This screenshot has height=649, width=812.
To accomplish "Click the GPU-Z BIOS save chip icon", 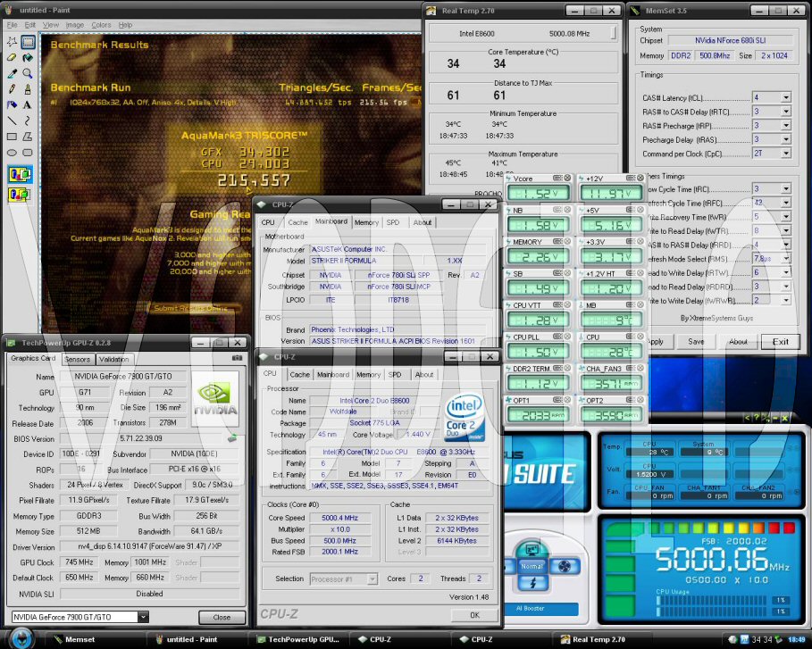I will 232,438.
